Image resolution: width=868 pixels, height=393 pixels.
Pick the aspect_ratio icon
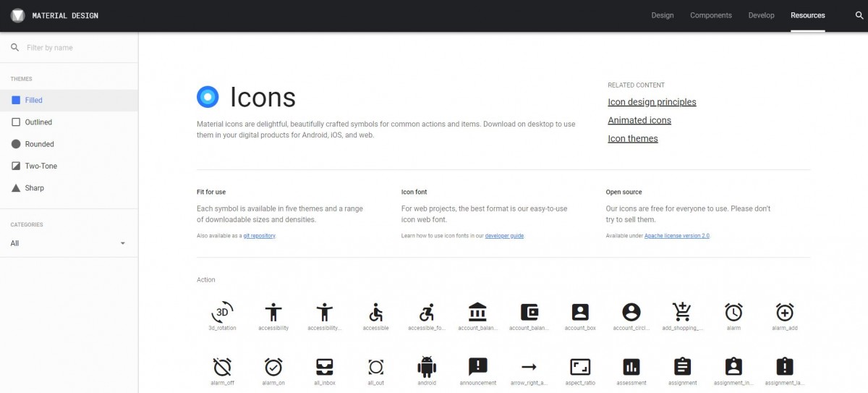pyautogui.click(x=580, y=366)
